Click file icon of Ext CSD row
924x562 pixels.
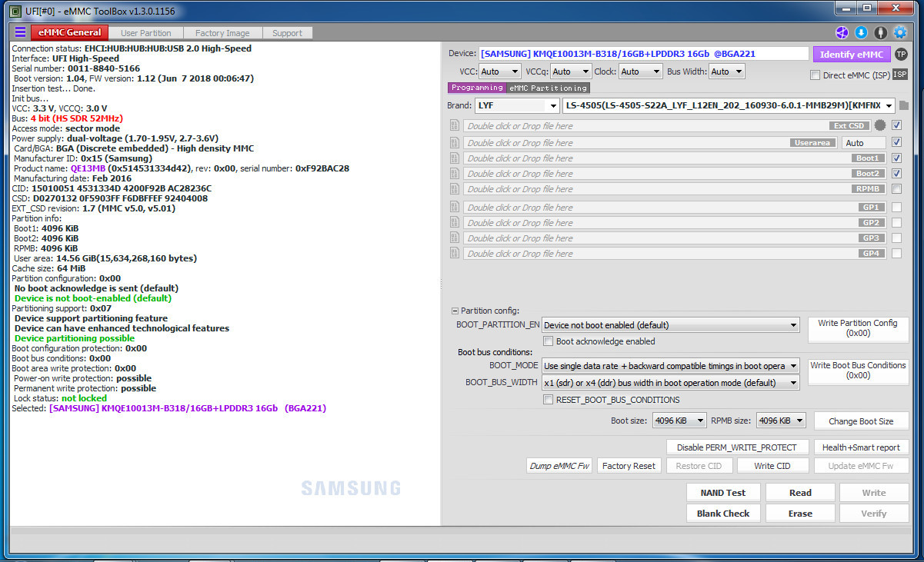[x=453, y=126]
